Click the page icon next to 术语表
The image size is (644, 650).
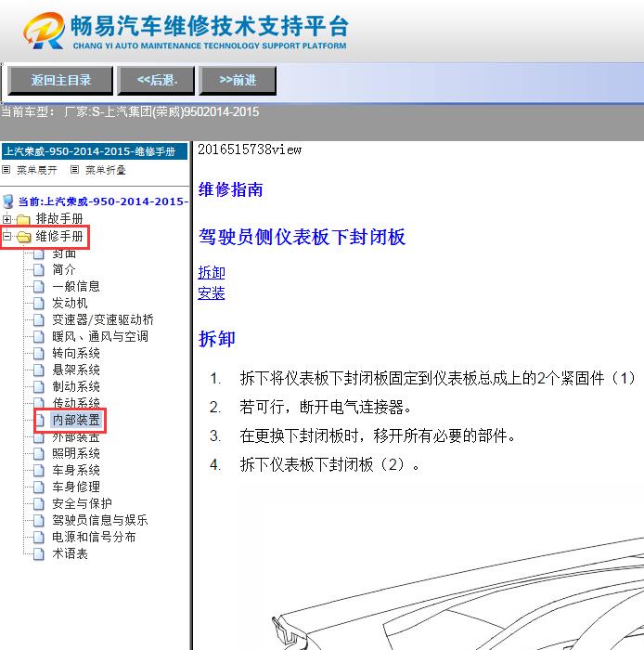pyautogui.click(x=39, y=553)
